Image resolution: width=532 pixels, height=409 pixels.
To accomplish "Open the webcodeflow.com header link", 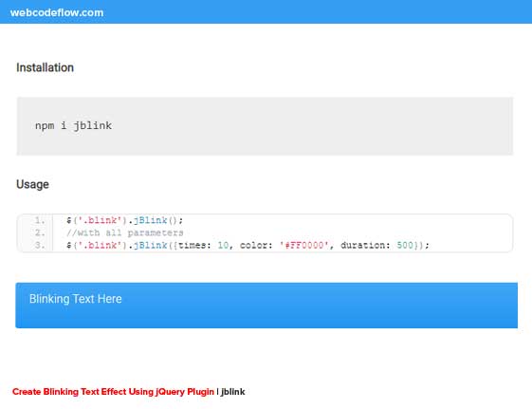I will coord(57,12).
